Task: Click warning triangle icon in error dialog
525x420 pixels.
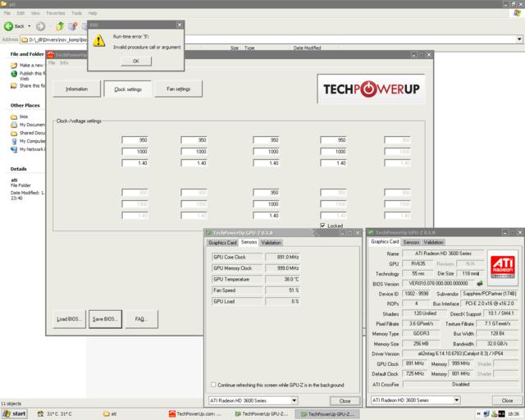Action: tap(98, 41)
